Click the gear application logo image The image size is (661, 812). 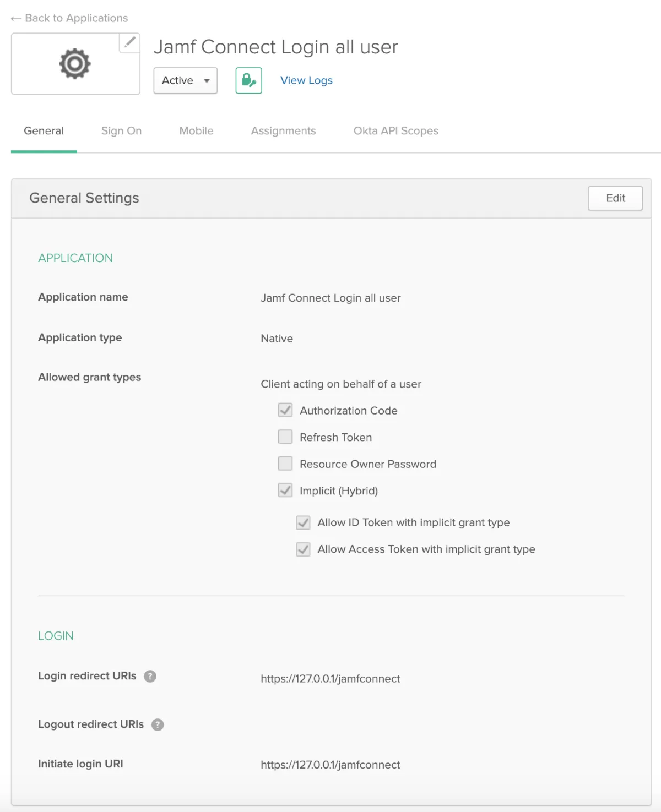coord(75,64)
